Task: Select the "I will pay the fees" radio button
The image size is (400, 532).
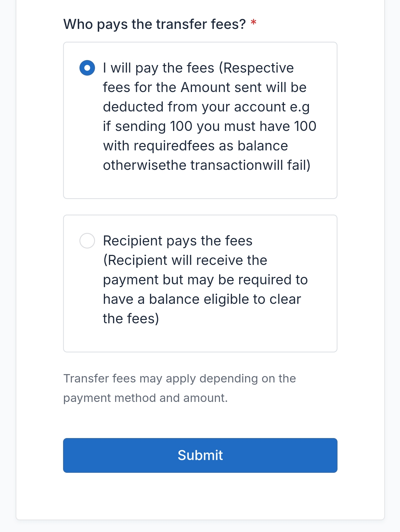Action: 87,68
